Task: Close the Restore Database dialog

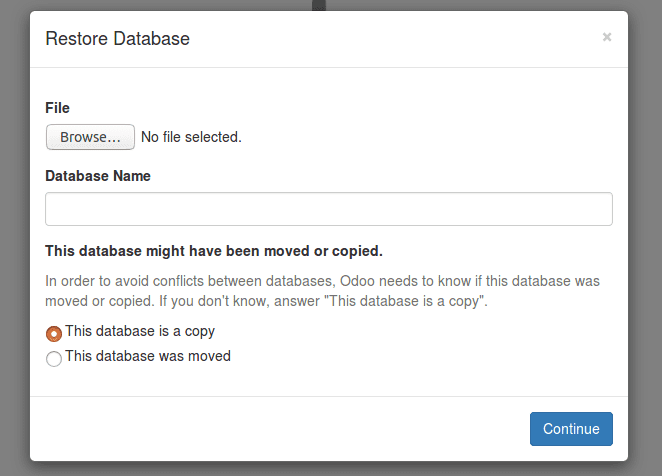Action: click(606, 38)
